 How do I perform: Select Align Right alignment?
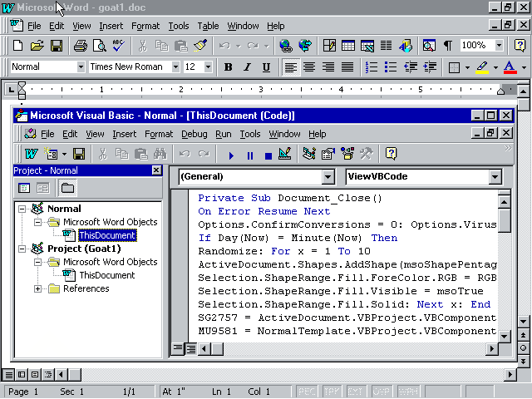[328, 67]
